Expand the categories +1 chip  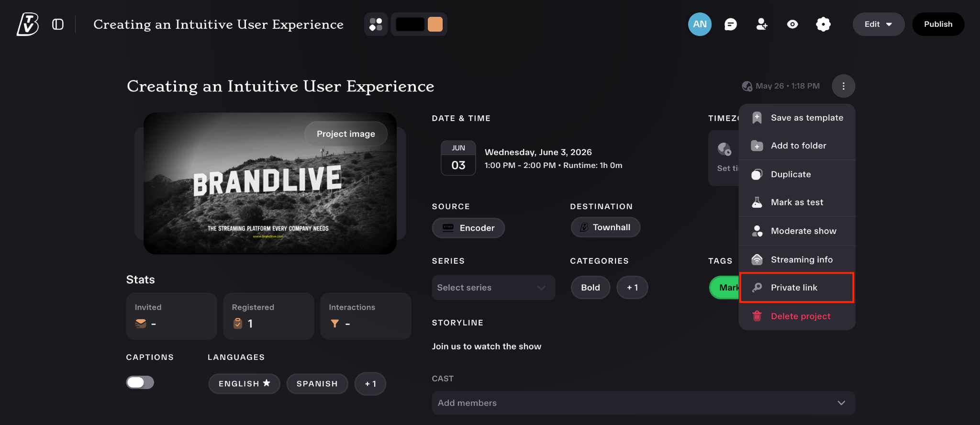(x=632, y=288)
